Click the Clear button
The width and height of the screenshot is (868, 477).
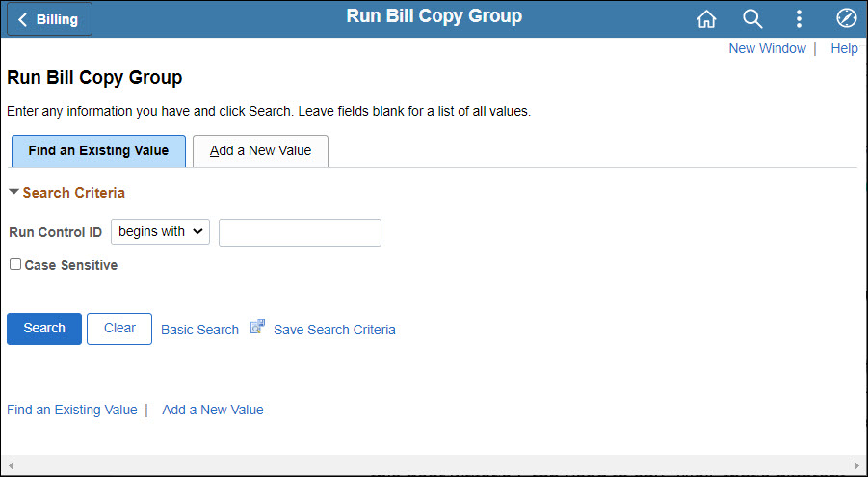pos(119,329)
